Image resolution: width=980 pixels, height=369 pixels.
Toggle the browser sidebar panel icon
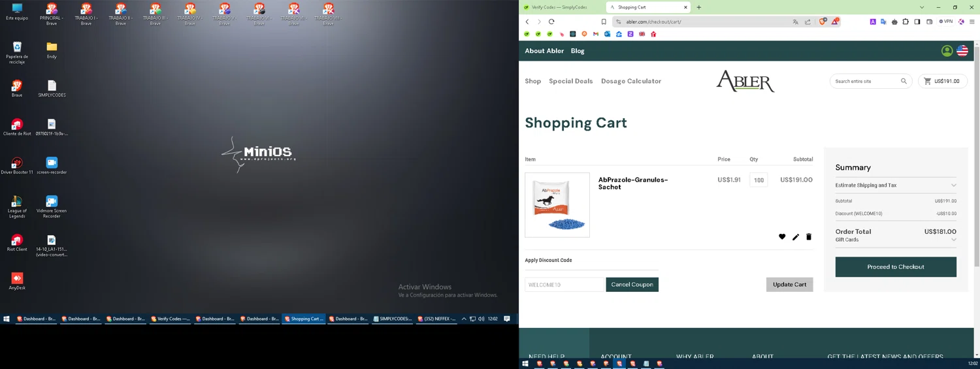917,22
